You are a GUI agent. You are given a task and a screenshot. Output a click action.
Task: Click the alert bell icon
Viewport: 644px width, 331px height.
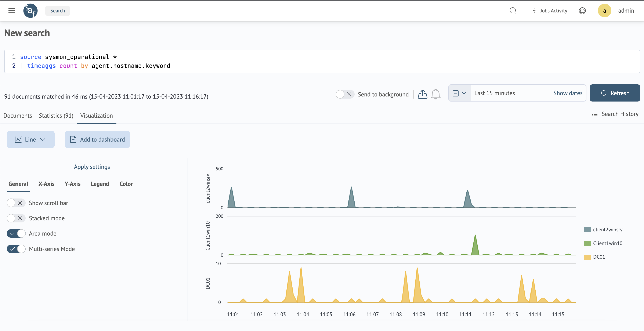point(436,94)
